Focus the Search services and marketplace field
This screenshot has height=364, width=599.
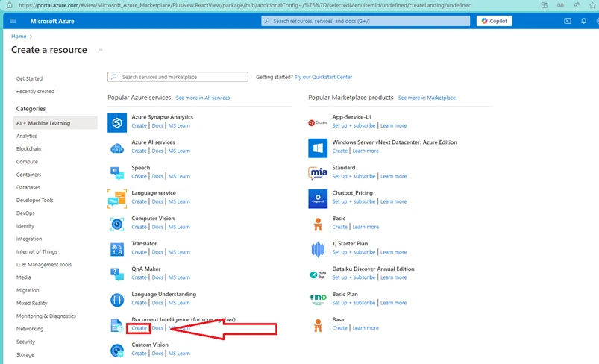178,77
